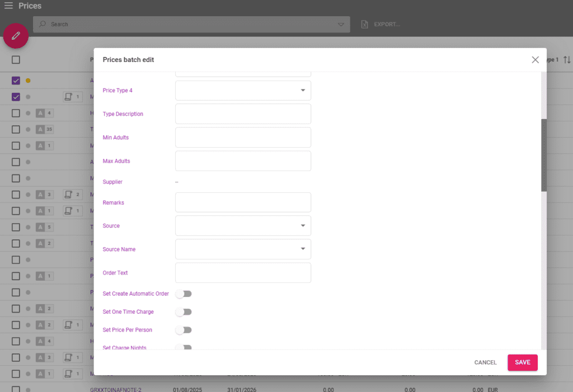Click the Type Description input field

pos(243,114)
